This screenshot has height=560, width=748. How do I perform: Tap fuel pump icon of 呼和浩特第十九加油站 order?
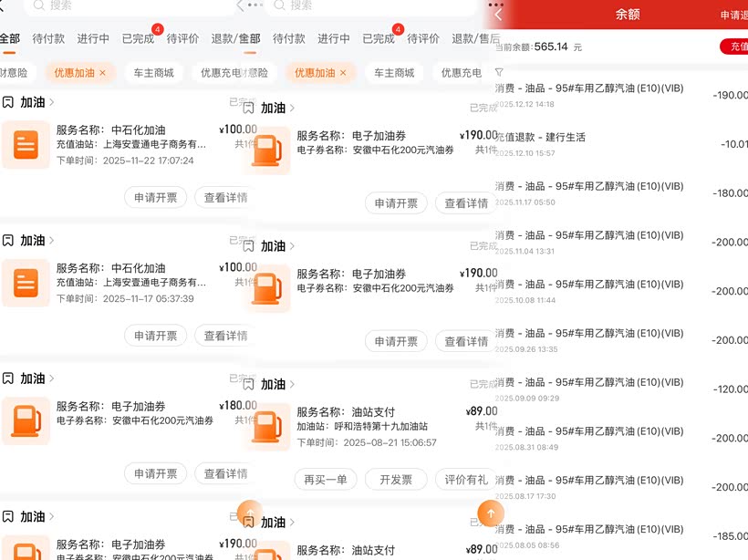[266, 427]
